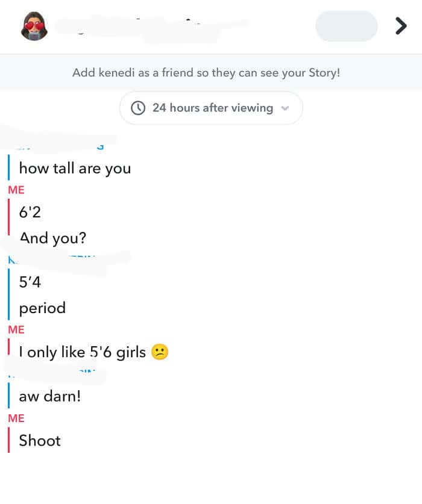The image size is (422, 504).
Task: Select the "5'4" message
Action: click(30, 282)
